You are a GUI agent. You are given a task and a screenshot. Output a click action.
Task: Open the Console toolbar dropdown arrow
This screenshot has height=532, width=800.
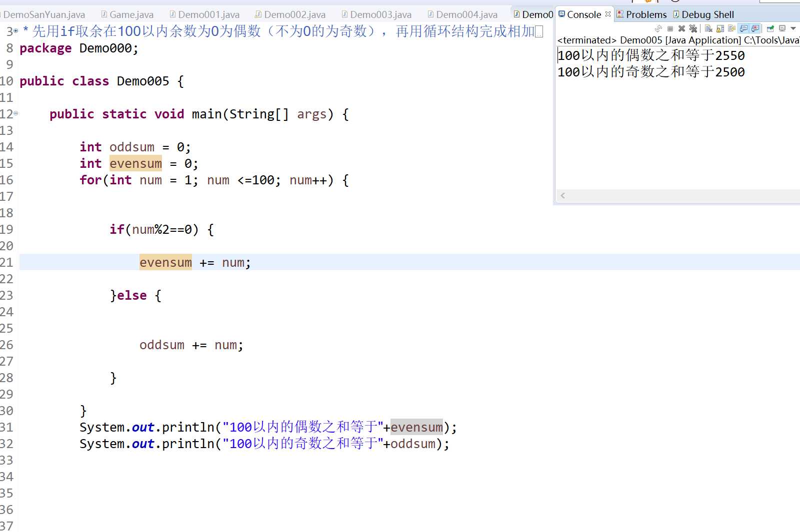coord(793,28)
